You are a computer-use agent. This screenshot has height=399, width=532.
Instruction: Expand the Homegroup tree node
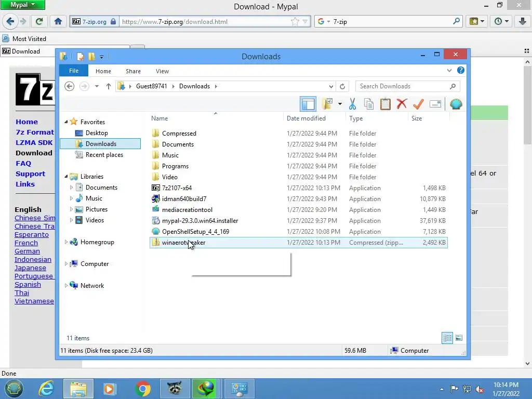coord(66,242)
